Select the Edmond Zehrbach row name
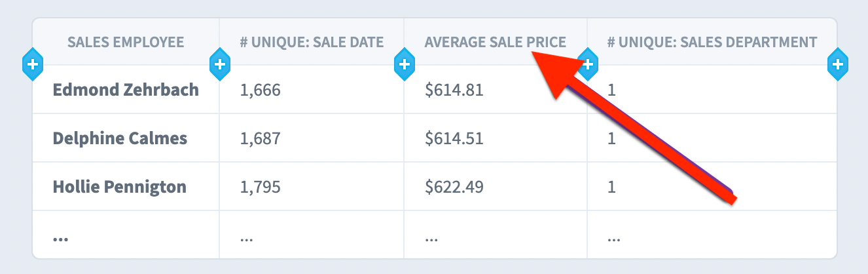Screen dimensions: 868x274 (126, 90)
